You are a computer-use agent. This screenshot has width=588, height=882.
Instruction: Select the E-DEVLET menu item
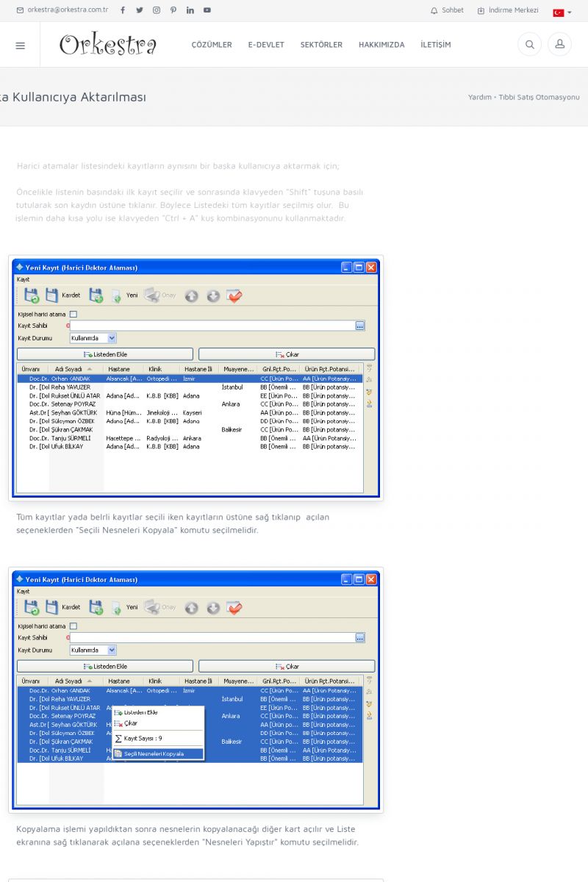[266, 45]
